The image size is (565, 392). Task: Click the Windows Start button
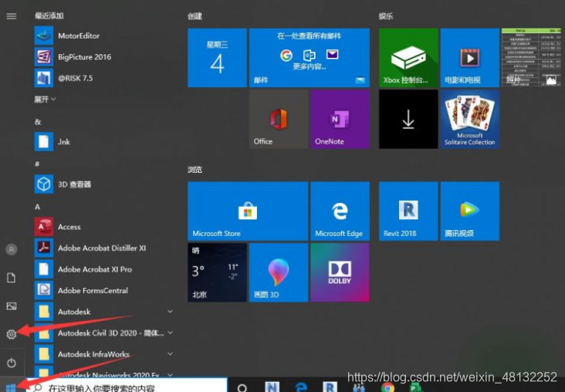point(11,387)
